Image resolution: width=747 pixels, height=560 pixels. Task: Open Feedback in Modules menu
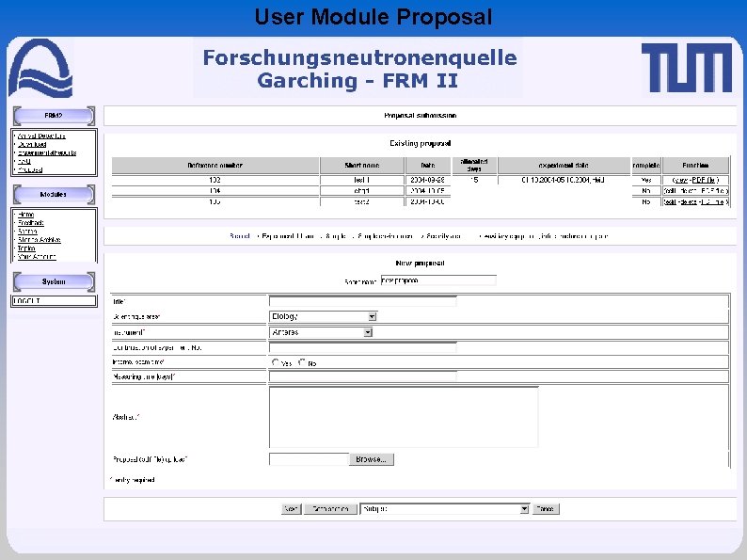pos(30,222)
